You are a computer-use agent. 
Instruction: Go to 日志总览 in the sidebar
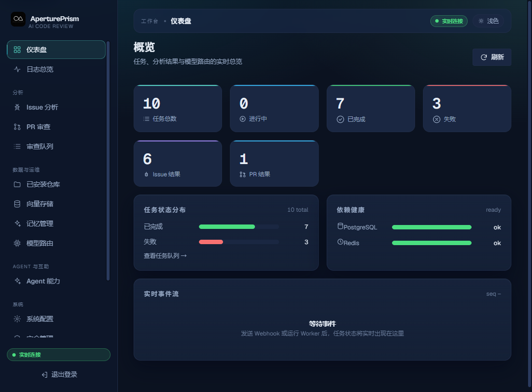(x=56, y=69)
